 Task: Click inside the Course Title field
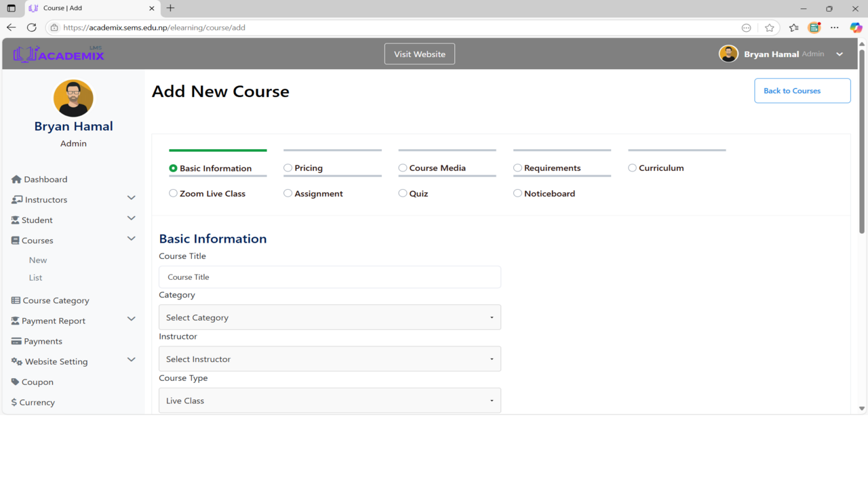[x=330, y=277]
